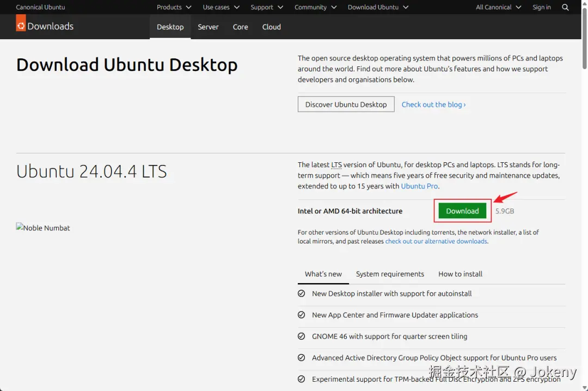Click Canonical Ubuntu in the top bar
The height and width of the screenshot is (391, 588).
pos(40,7)
